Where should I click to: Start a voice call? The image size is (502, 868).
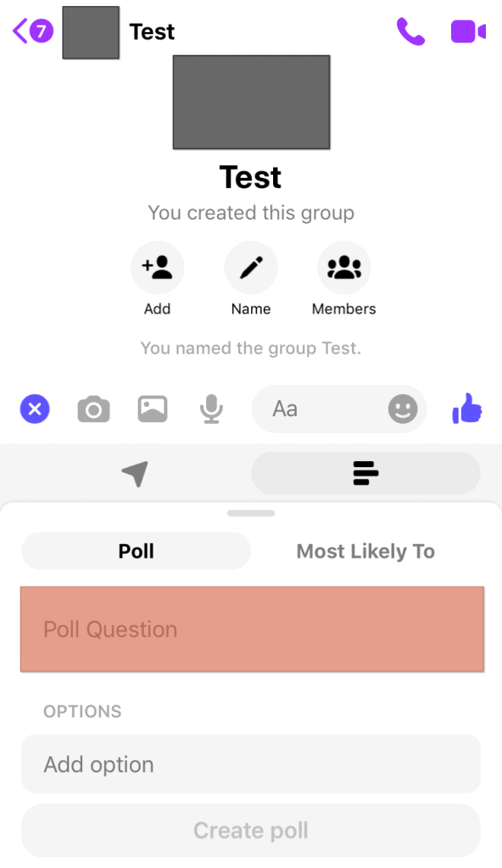[411, 31]
